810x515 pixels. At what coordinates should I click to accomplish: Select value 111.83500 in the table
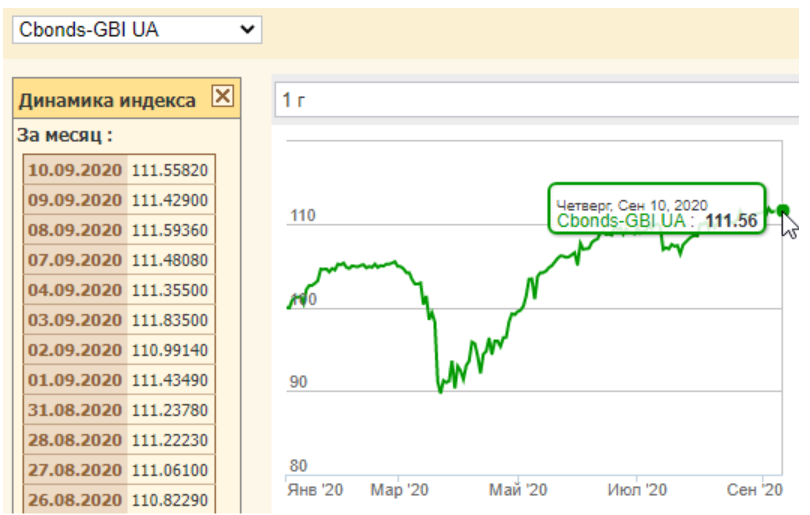tap(170, 320)
